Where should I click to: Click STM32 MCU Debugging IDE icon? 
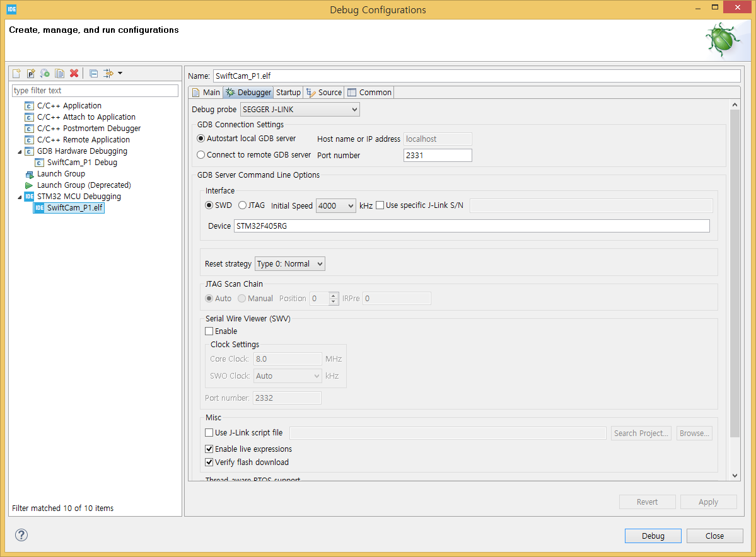tap(29, 197)
